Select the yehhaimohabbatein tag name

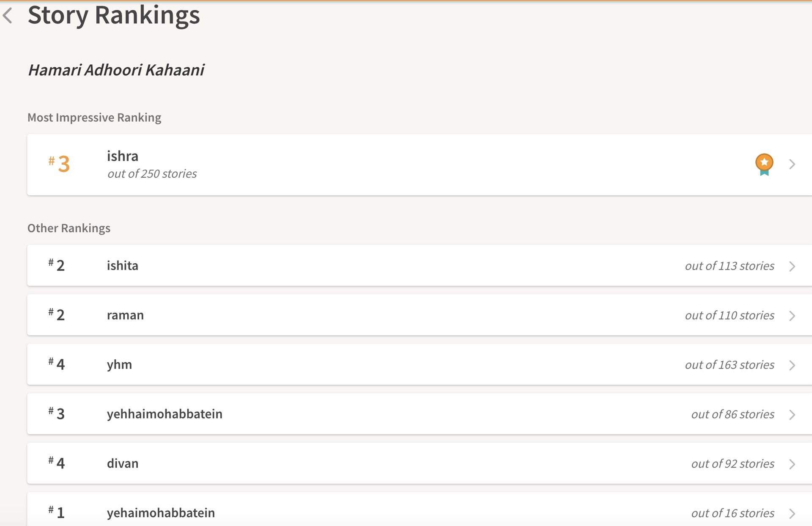[165, 414]
